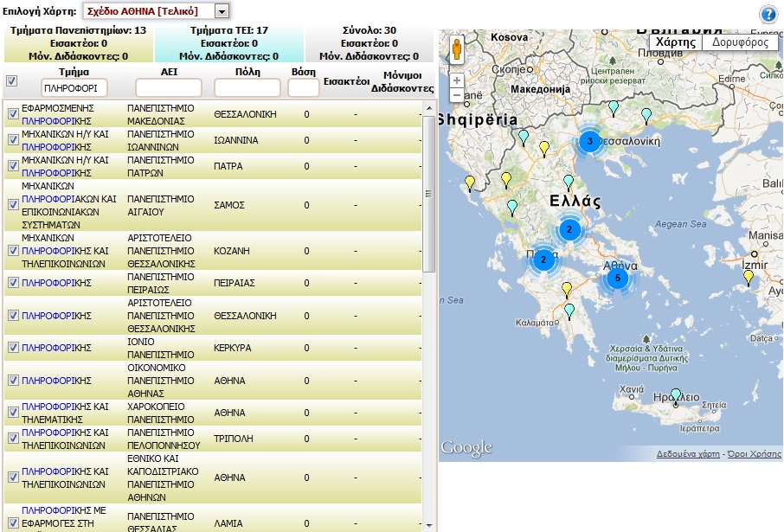Click the blue help question mark icon
The image size is (784, 532).
[x=768, y=14]
